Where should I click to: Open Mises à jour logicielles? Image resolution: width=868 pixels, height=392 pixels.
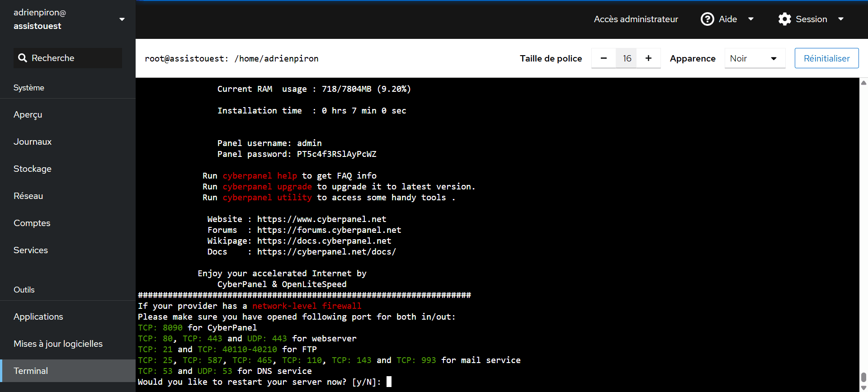pyautogui.click(x=68, y=344)
